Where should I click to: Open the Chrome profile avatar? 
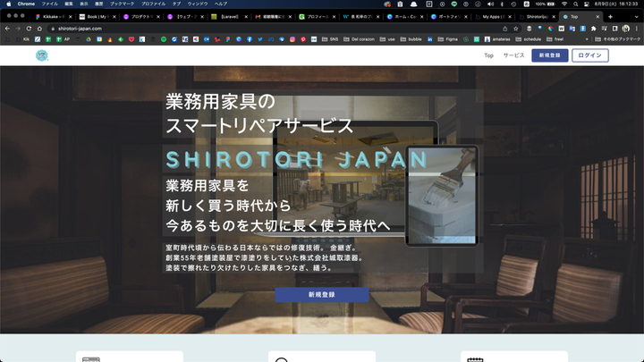(x=625, y=29)
